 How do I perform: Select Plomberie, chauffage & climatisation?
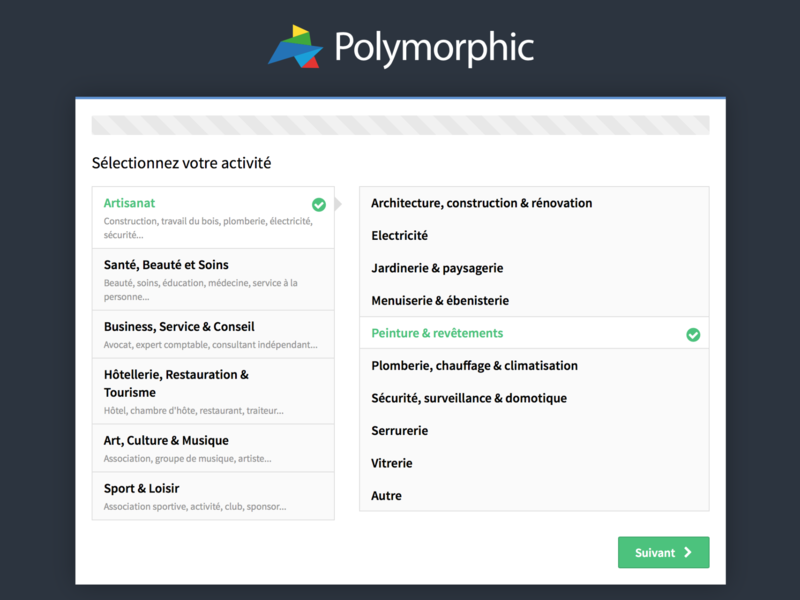[x=474, y=366]
